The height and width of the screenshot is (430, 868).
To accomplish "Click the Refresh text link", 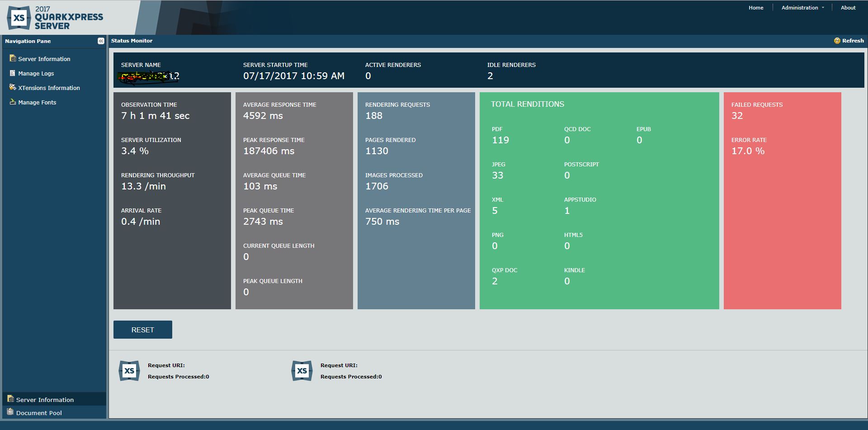I will point(853,41).
